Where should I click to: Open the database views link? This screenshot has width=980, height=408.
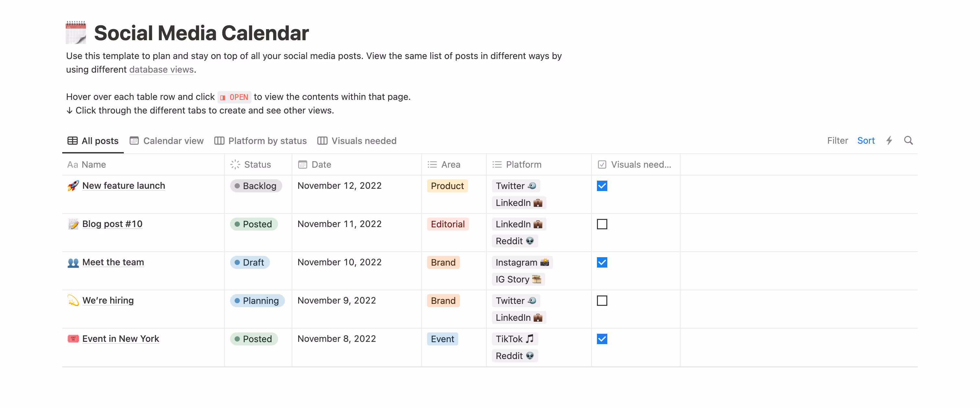(161, 70)
